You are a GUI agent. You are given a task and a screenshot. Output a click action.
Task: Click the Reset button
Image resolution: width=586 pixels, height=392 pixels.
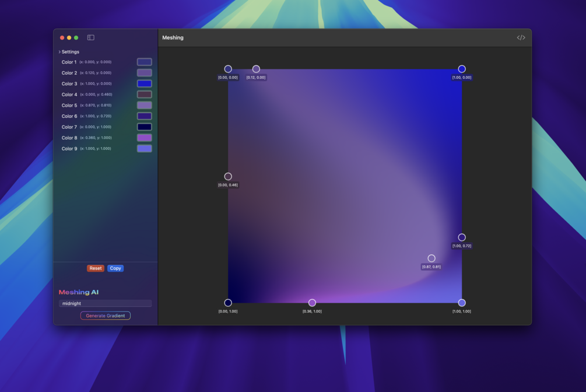[x=95, y=268]
